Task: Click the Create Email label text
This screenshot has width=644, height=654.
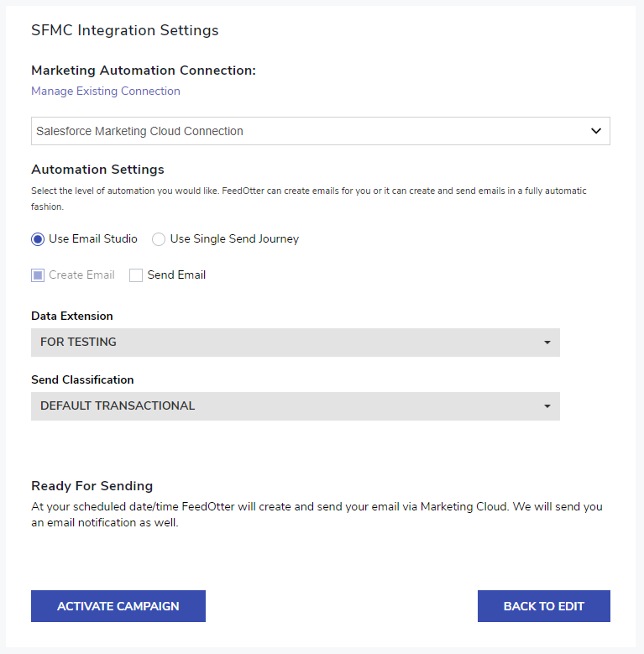Action: click(x=81, y=275)
